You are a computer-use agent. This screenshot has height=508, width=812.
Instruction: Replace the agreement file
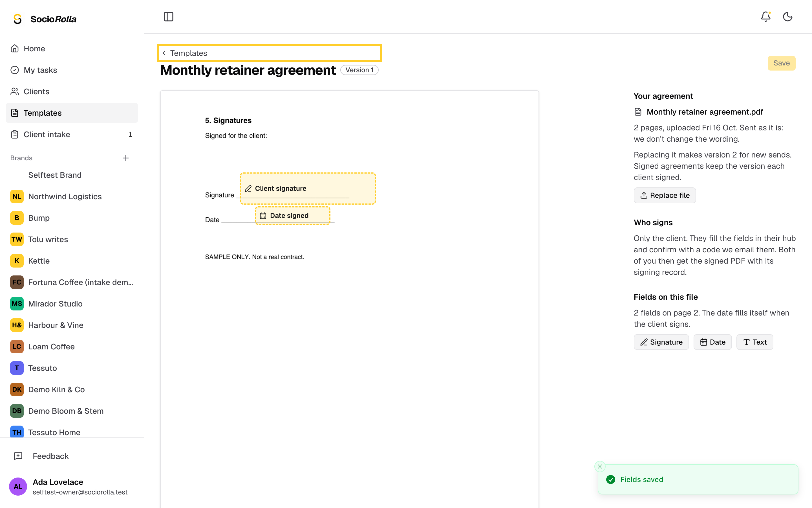pyautogui.click(x=665, y=195)
